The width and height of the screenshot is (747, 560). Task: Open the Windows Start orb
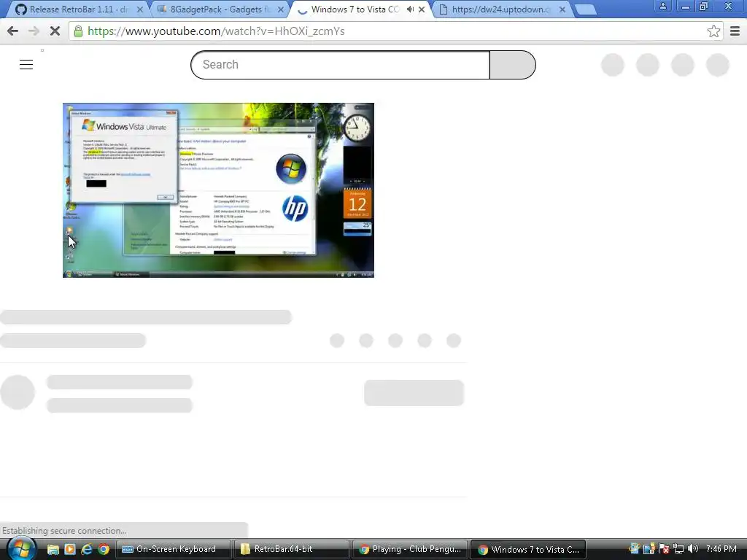(21, 549)
